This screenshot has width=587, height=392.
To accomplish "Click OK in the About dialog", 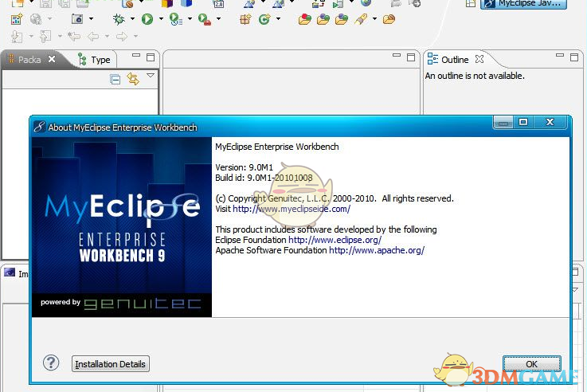I will click(x=531, y=364).
